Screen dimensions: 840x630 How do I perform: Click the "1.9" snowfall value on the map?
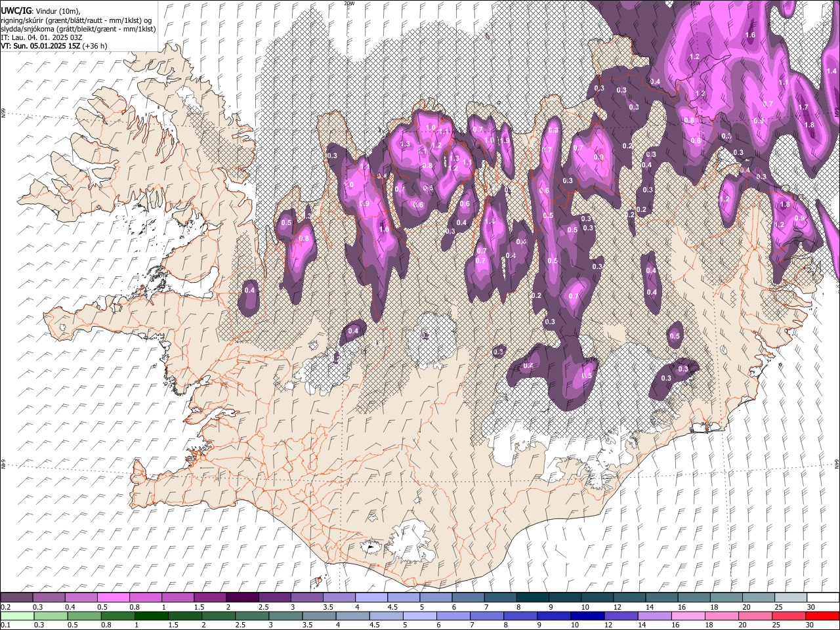point(505,140)
